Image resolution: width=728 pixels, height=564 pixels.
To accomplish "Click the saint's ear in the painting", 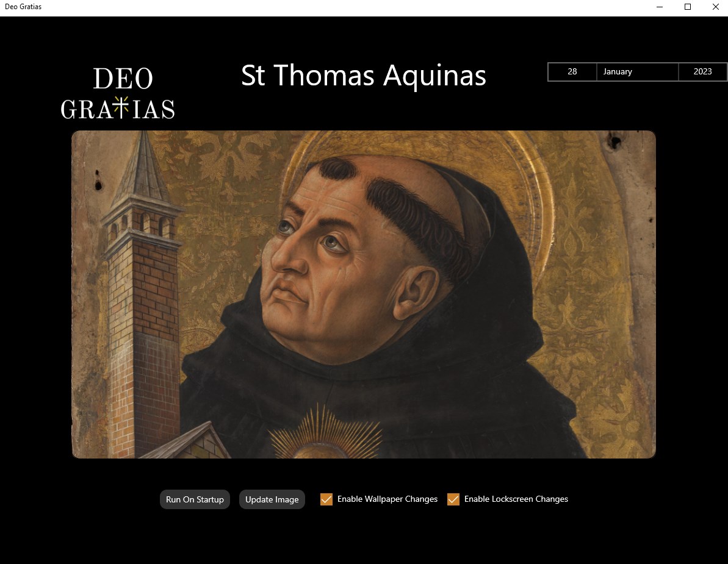I will (416, 292).
